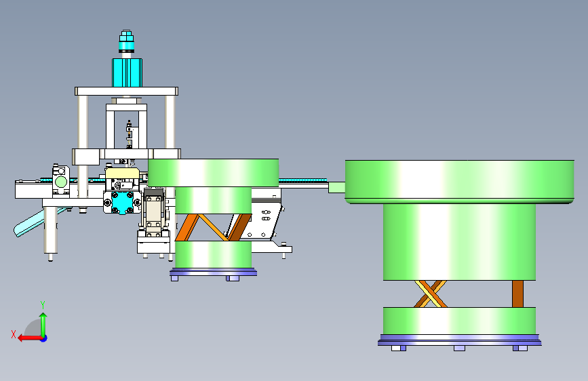588x381 pixels.
Task: Select the white angled bracket with slotted holes
Action: coord(262,221)
